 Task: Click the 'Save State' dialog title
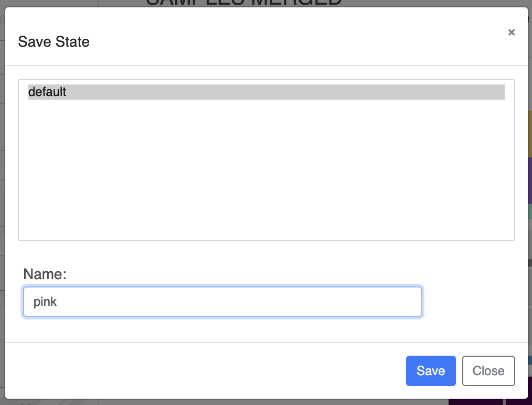[54, 41]
